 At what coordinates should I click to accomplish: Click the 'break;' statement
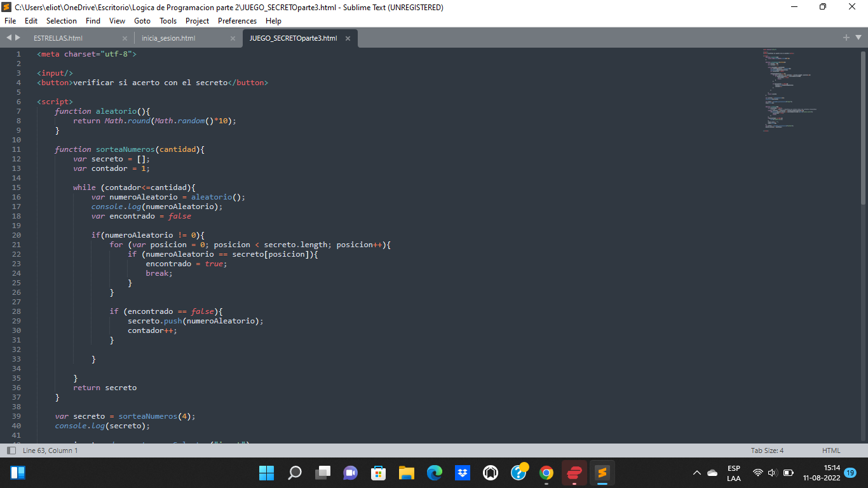tap(159, 273)
